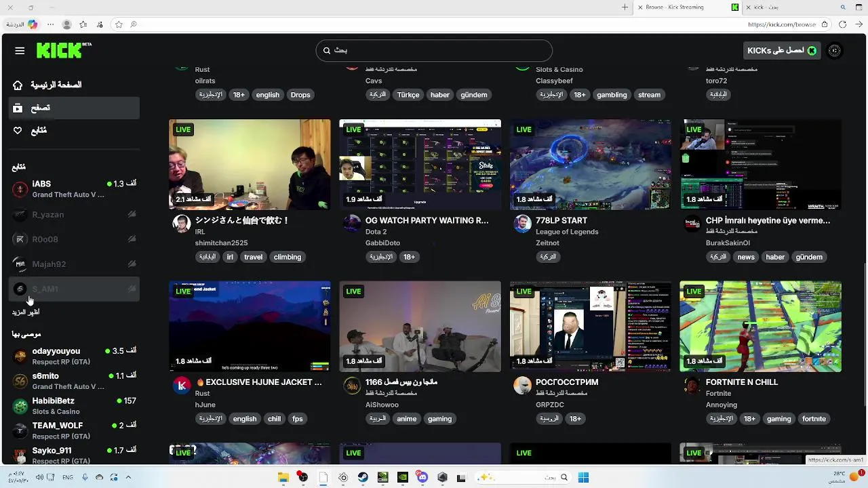Viewport: 868px width, 488px height.
Task: Click the Kick search field
Action: click(434, 51)
